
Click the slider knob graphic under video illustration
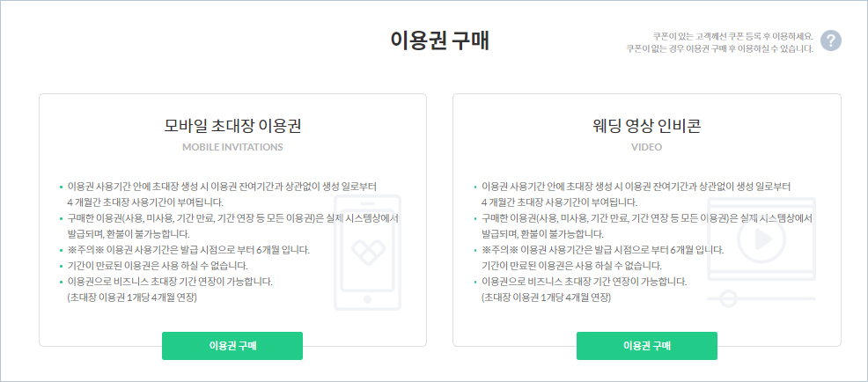729,299
